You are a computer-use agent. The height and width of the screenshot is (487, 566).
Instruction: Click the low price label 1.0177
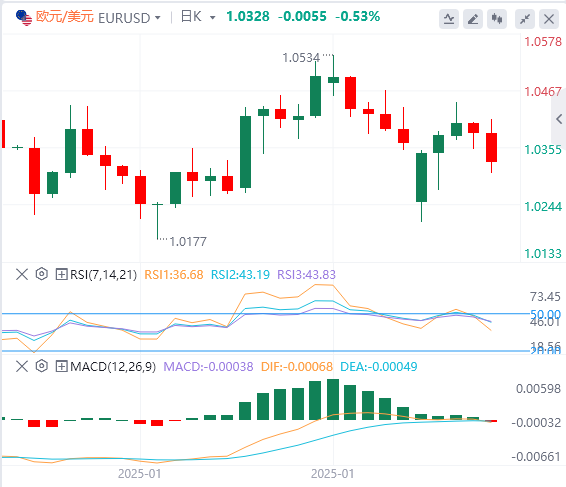pos(188,242)
